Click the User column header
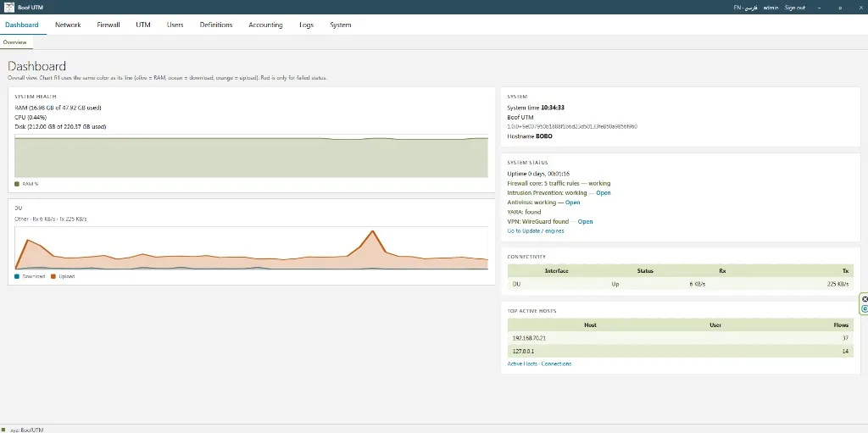This screenshot has width=868, height=433. [715, 325]
